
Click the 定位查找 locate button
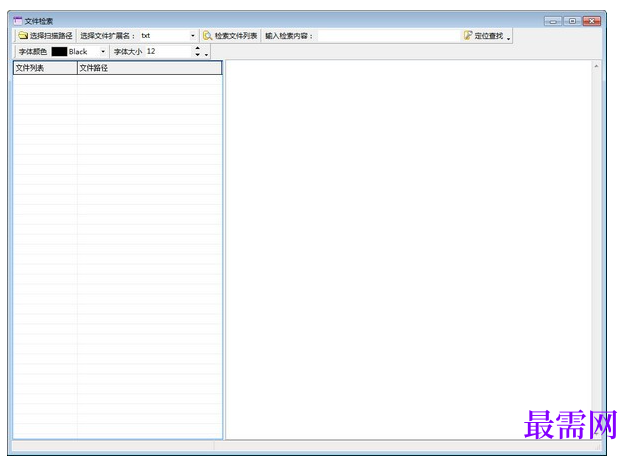pyautogui.click(x=483, y=36)
